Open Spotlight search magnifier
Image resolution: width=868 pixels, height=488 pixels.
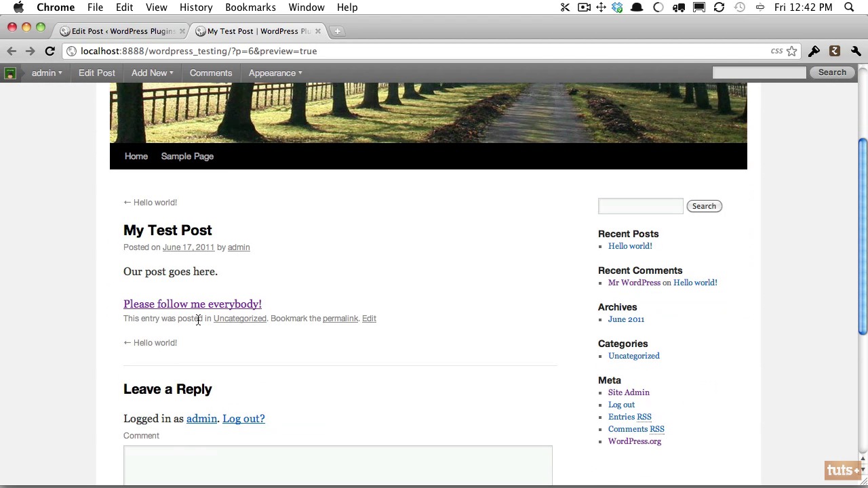pyautogui.click(x=849, y=7)
